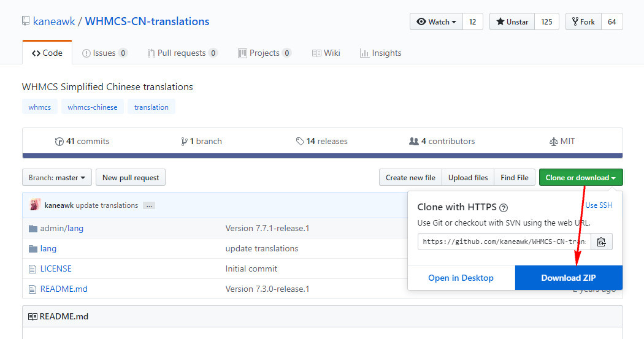Expand commit message ellipsis button
The height and width of the screenshot is (339, 644).
coord(149,205)
